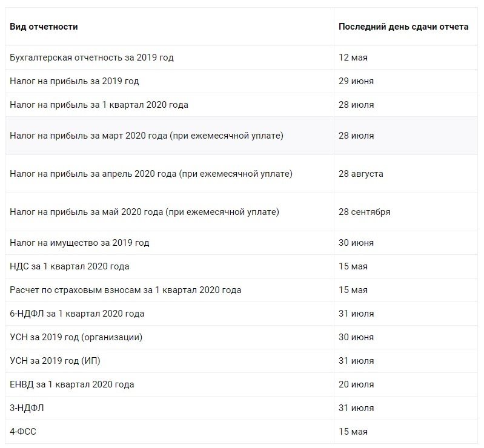The width and height of the screenshot is (484, 448).
Task: Click the "28 сентября" deadline cell
Action: (x=364, y=212)
